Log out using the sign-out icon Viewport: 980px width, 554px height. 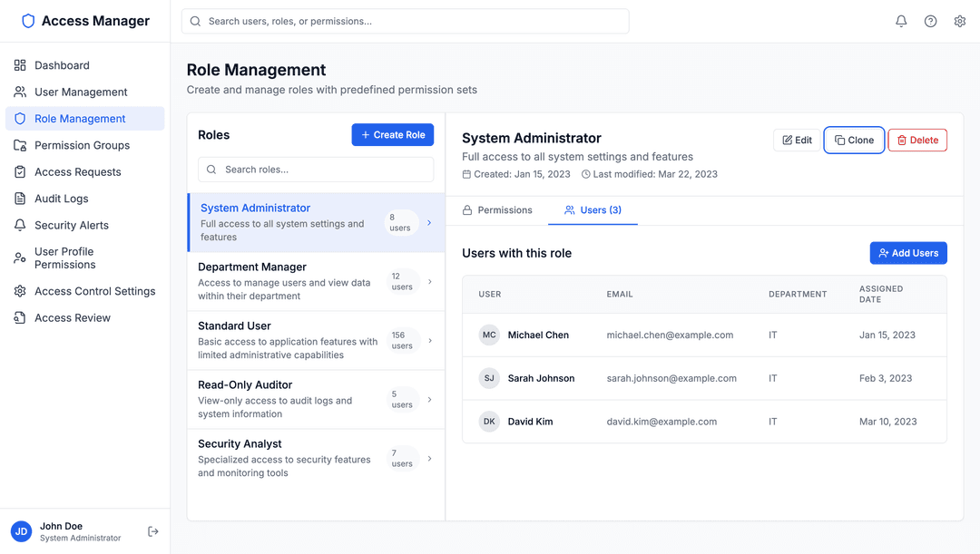[151, 531]
